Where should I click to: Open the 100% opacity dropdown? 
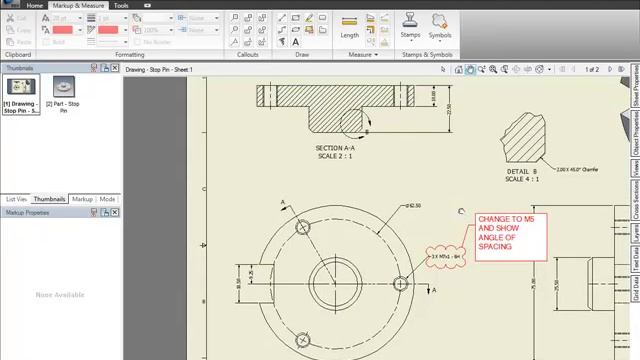pos(171,30)
